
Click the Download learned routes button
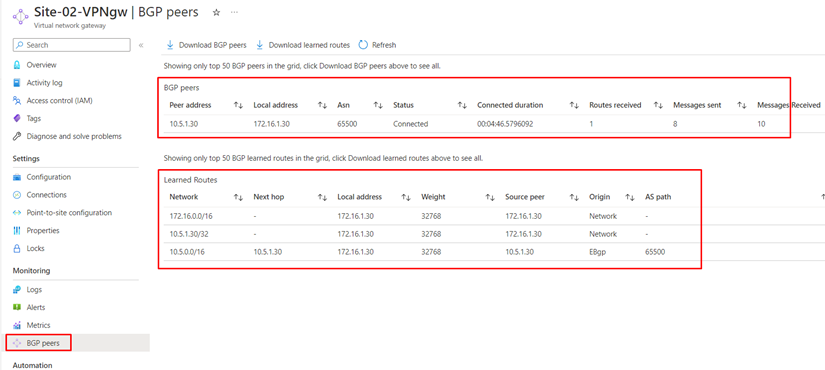(303, 45)
